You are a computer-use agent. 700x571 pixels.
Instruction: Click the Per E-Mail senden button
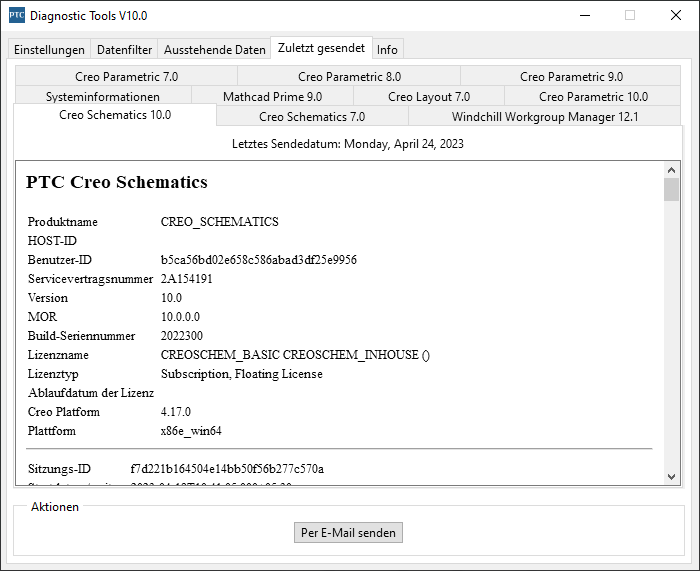[348, 533]
